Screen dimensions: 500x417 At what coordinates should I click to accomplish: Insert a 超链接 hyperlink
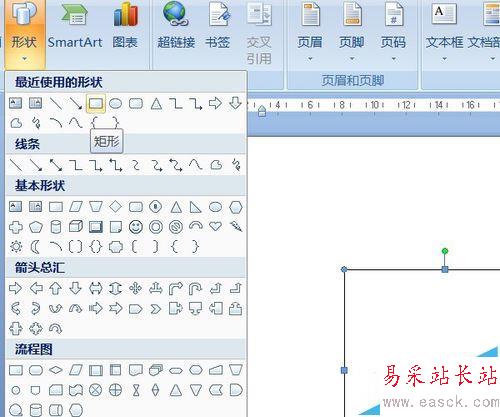[176, 27]
